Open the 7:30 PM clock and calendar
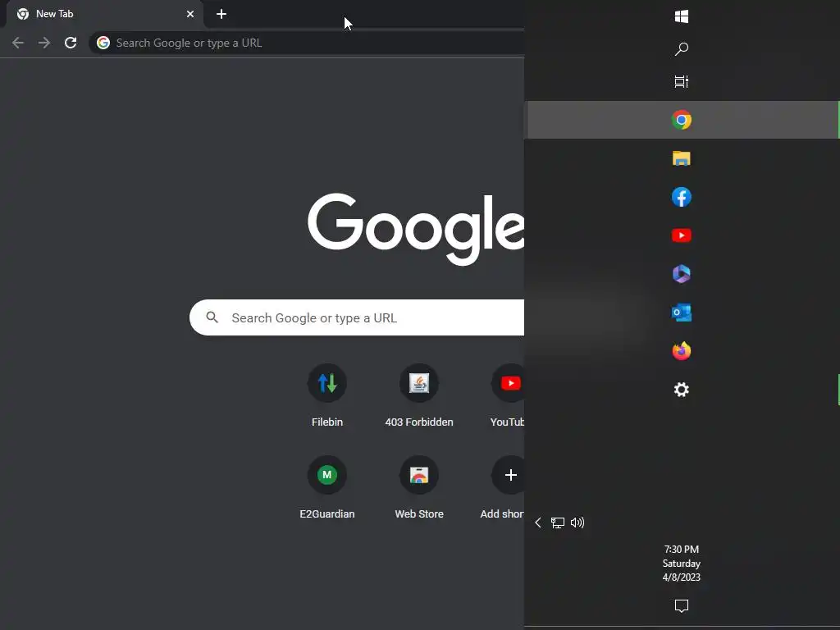Image resolution: width=840 pixels, height=630 pixels. [x=682, y=563]
